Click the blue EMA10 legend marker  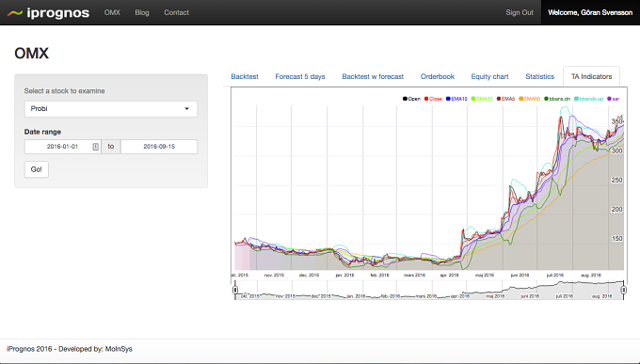[448, 99]
